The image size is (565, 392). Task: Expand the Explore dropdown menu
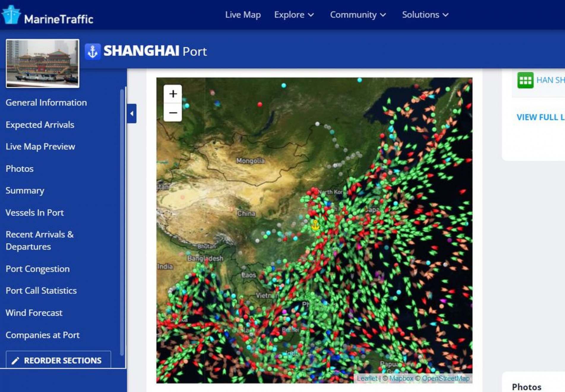coord(294,15)
